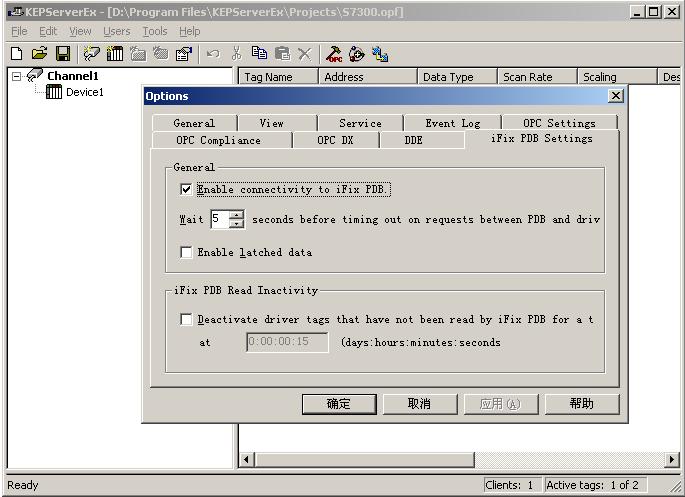Switch to the Service tab
Viewport: 685px width, 497px height.
coord(360,123)
